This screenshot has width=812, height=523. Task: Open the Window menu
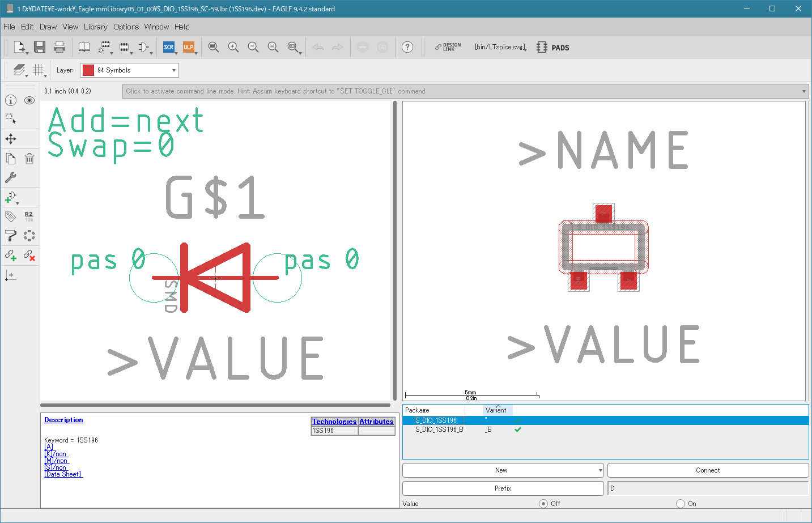(x=156, y=27)
